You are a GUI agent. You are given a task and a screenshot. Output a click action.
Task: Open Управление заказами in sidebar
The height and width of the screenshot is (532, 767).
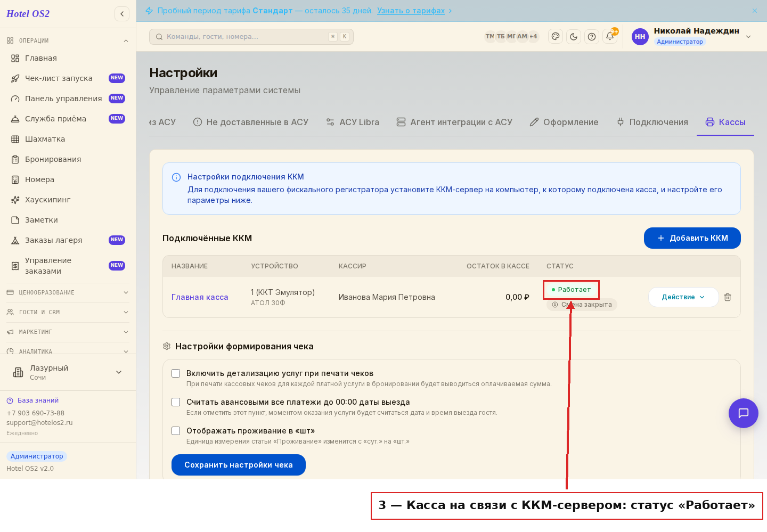click(68, 266)
